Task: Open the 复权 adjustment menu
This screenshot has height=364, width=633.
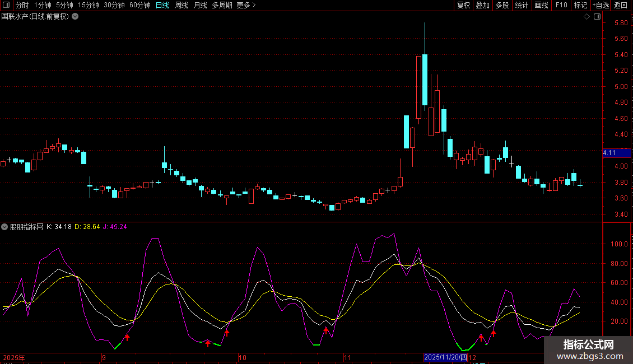Action: tap(463, 6)
